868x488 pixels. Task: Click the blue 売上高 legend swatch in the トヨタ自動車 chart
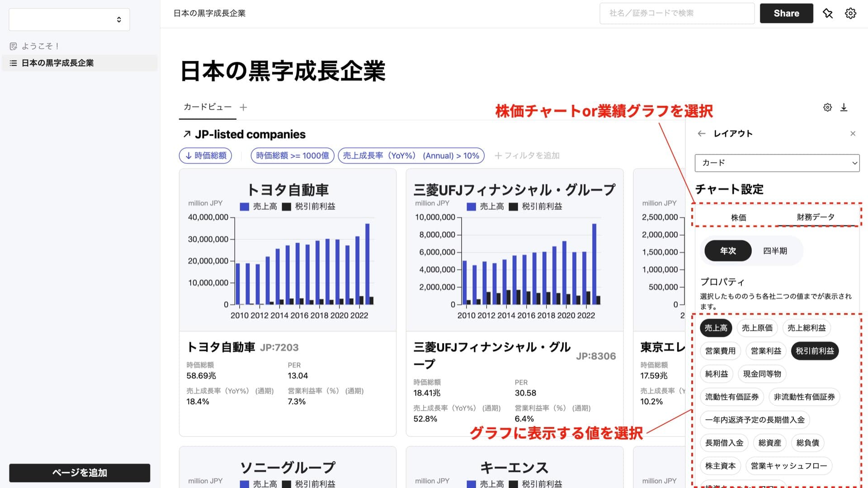pos(244,206)
